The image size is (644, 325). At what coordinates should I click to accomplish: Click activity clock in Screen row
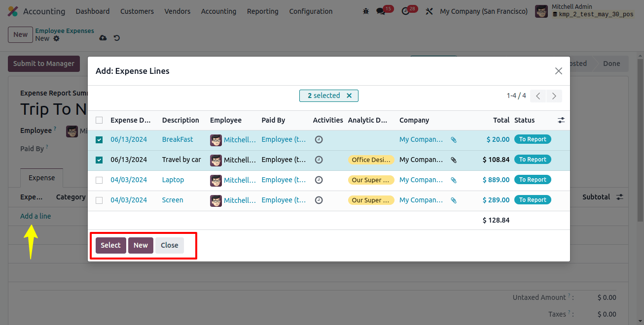[x=319, y=200]
